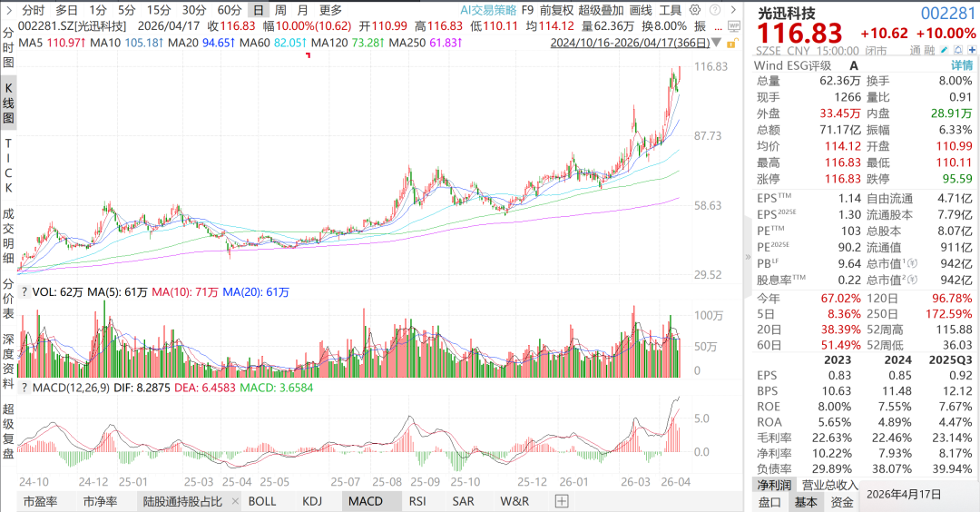Viewport: 980px width, 512px height.
Task: Expand the date range dropdown triangle
Action: (717, 43)
